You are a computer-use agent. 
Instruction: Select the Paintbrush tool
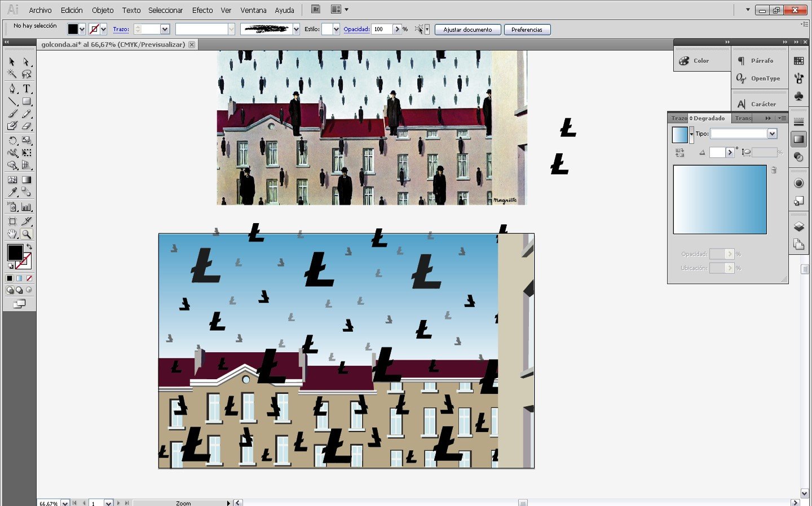12,114
